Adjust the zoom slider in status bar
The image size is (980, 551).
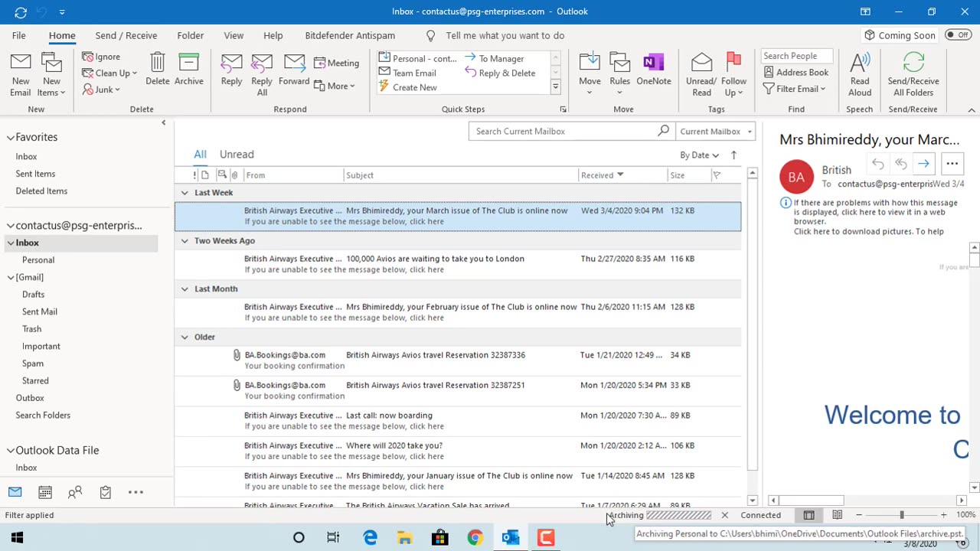click(901, 515)
